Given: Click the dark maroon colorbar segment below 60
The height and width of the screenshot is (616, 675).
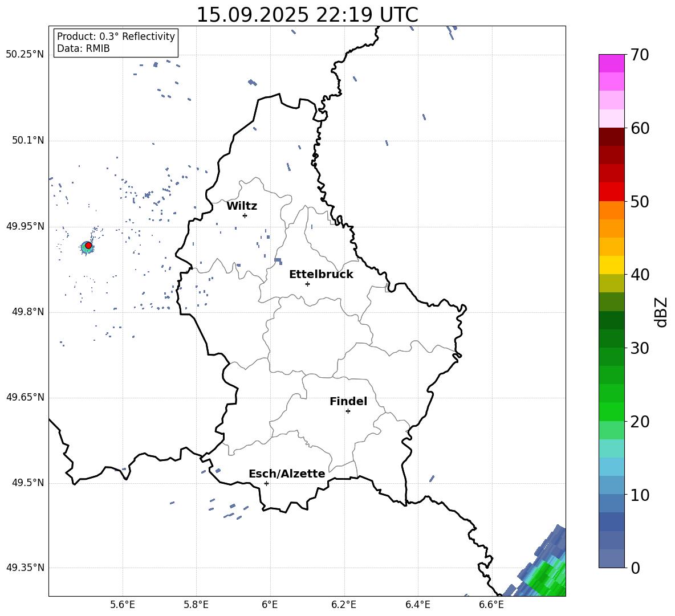Looking at the screenshot, I should [x=611, y=137].
